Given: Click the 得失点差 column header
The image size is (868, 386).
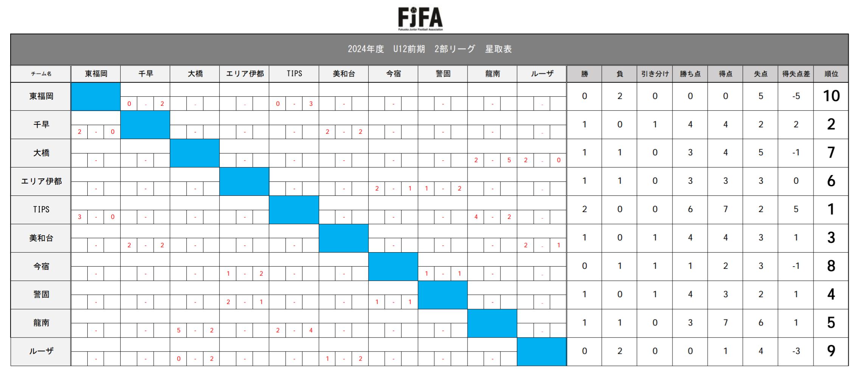Looking at the screenshot, I should click(796, 74).
